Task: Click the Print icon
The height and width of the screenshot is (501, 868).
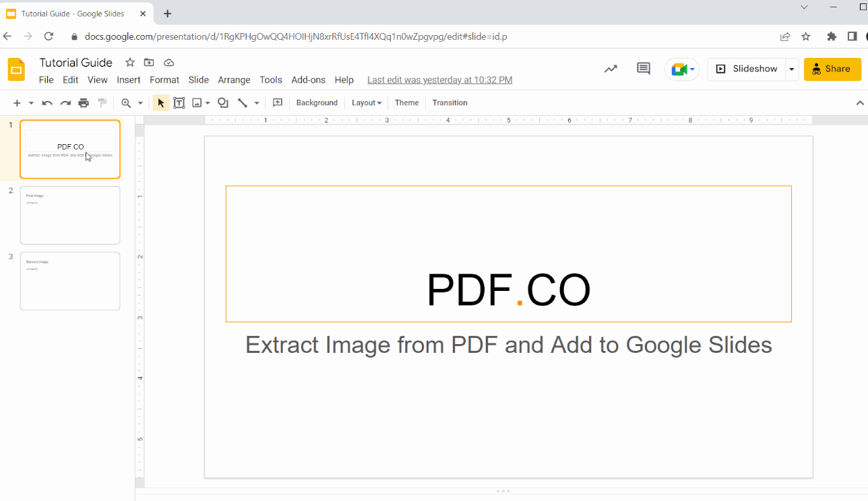Action: pyautogui.click(x=83, y=102)
